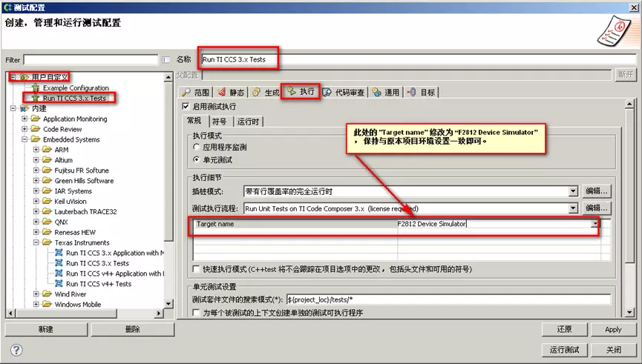642x364 pixels.
Task: Open the Target name value dropdown arrow
Action: (595, 224)
